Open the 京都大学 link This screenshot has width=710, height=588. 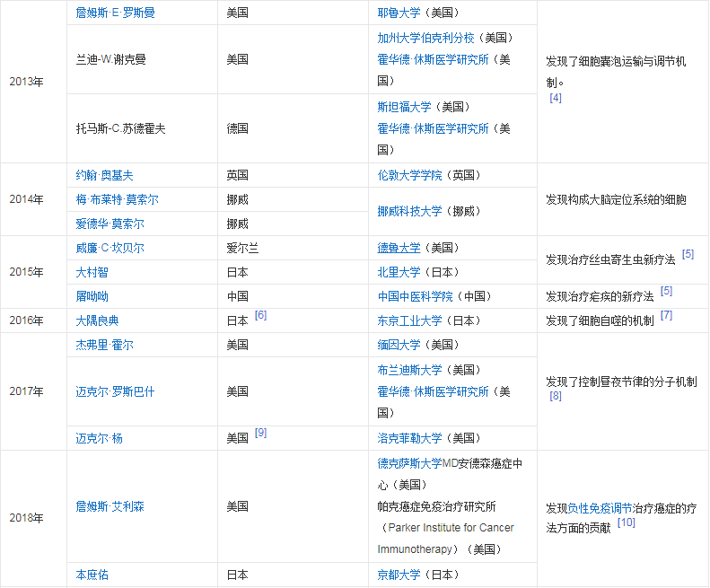[x=399, y=575]
